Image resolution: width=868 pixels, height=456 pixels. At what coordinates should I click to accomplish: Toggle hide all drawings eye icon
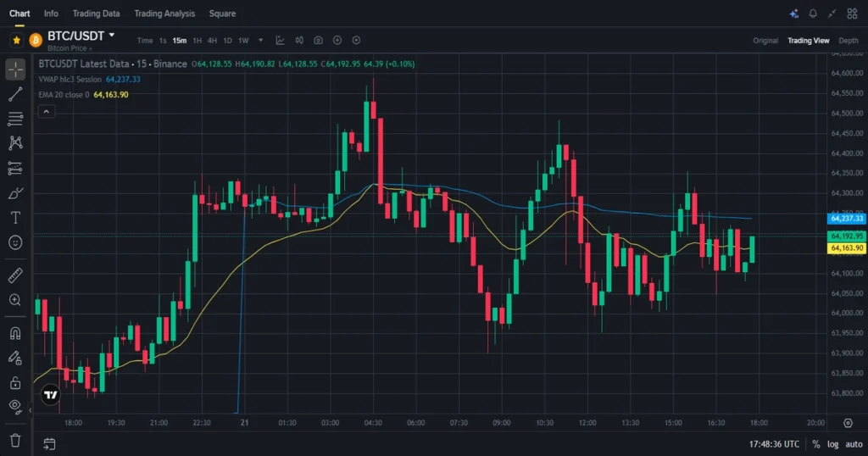[15, 407]
